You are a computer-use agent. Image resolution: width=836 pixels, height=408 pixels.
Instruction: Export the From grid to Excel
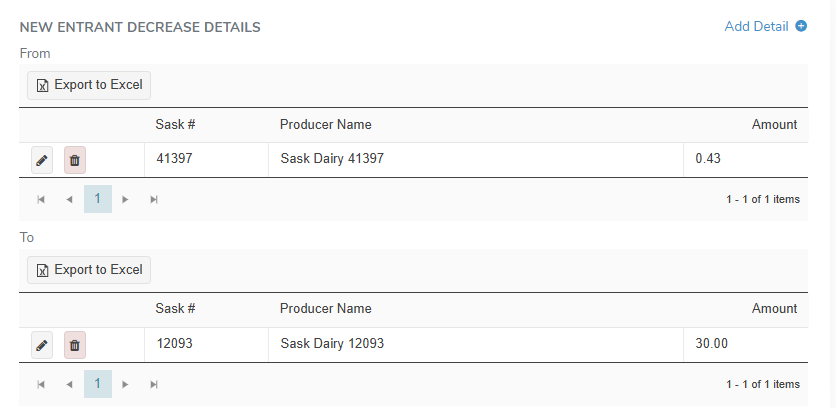tap(89, 85)
